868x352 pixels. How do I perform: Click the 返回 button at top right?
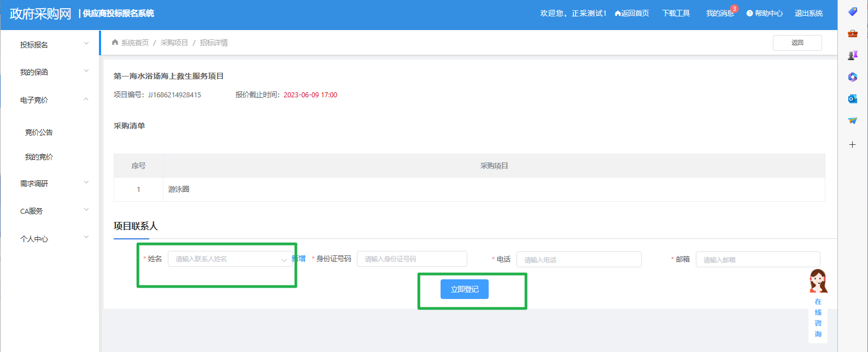pyautogui.click(x=797, y=43)
